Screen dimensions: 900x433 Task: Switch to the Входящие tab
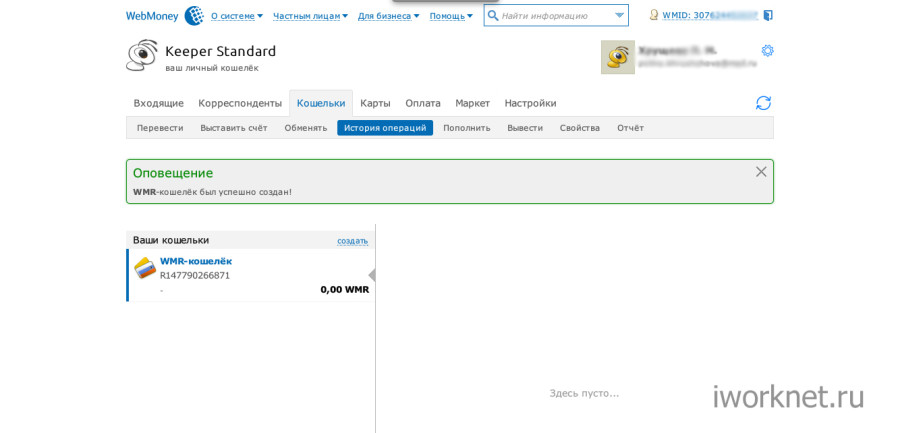coord(158,103)
